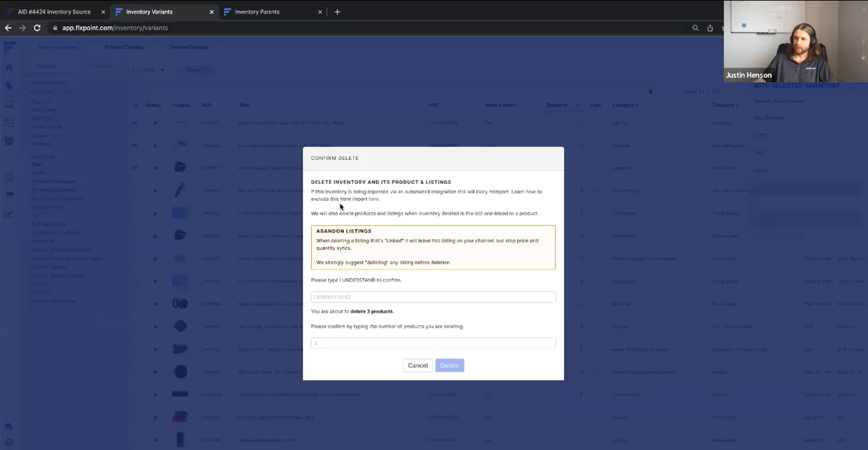Open the help question mark icon
Viewport: 868px width, 450px height.
(x=9, y=442)
